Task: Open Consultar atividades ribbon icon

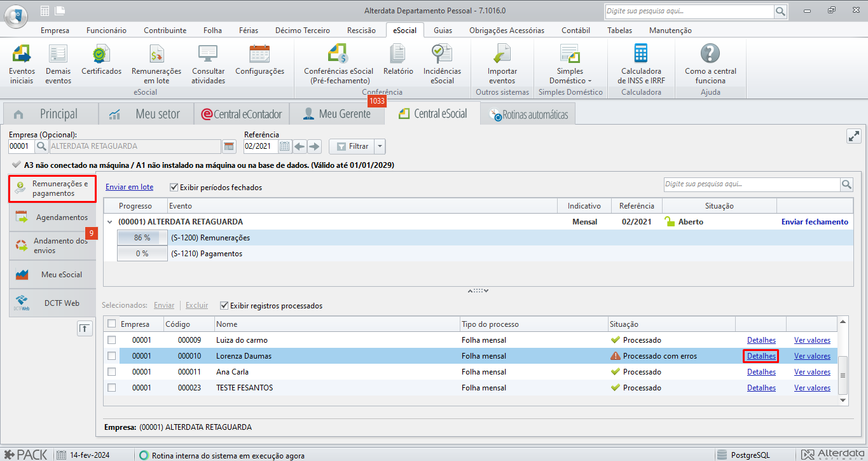Action: click(x=208, y=64)
